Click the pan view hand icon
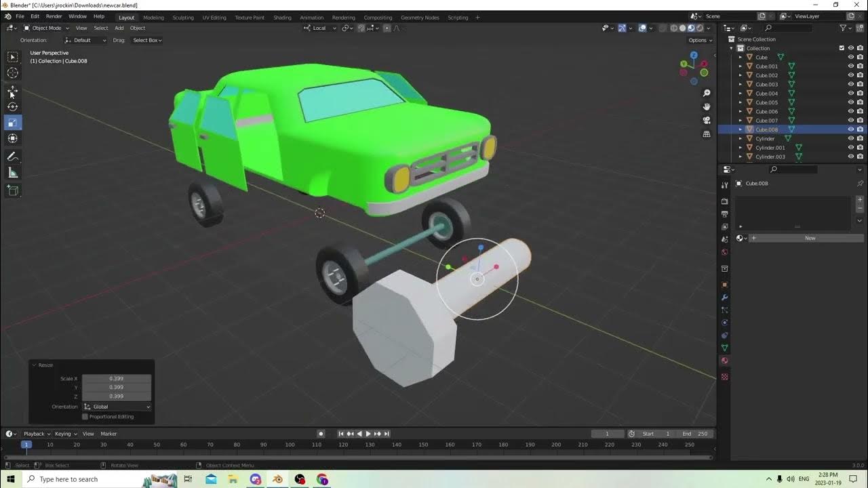Viewport: 868px width, 488px height. coord(707,106)
